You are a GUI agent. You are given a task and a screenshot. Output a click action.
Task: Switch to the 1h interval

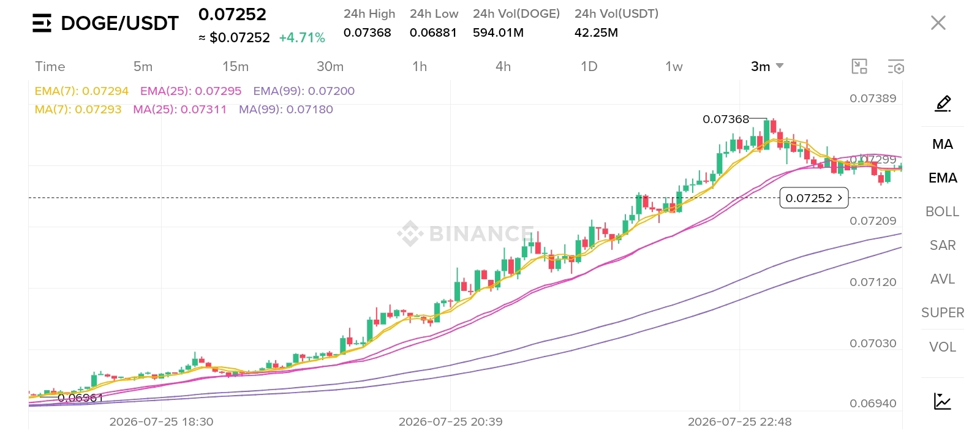[x=420, y=66]
